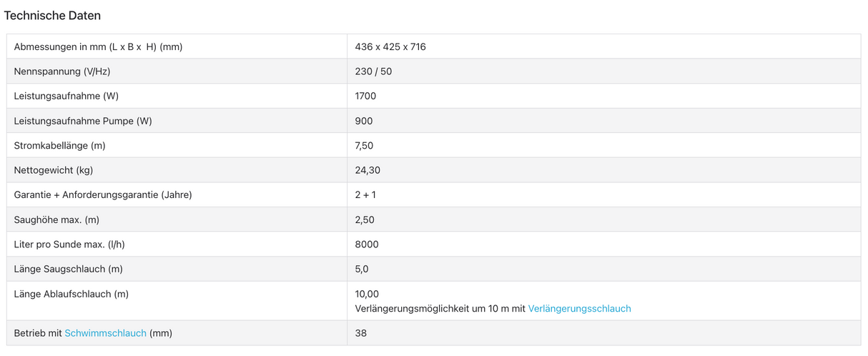This screenshot has width=868, height=356.
Task: Click the Saughöhe max. (m) label
Action: tap(56, 219)
